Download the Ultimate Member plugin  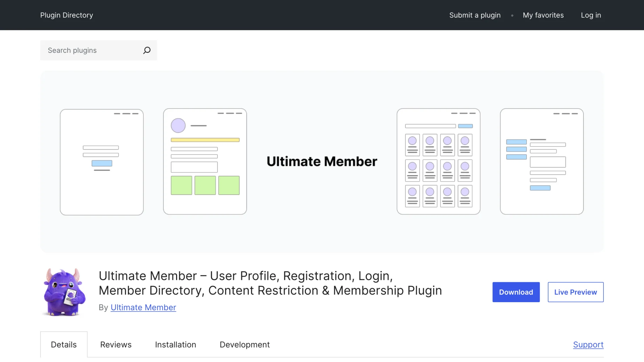point(516,292)
